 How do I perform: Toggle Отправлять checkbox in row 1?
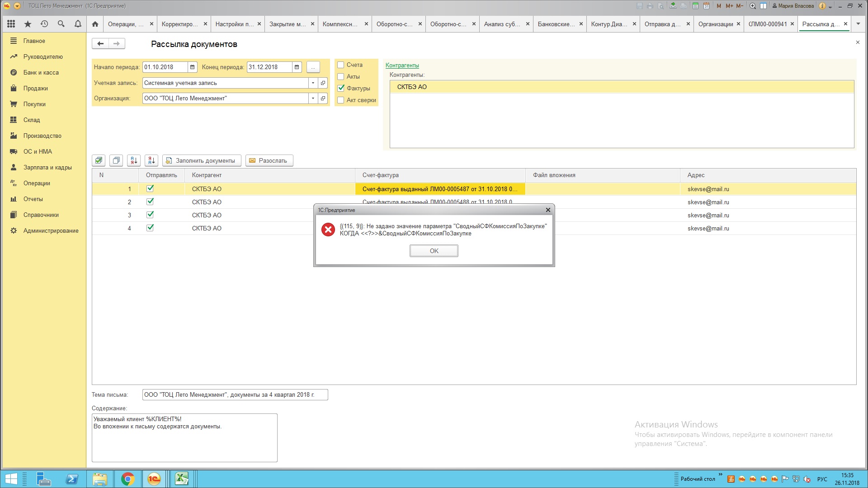tap(150, 189)
